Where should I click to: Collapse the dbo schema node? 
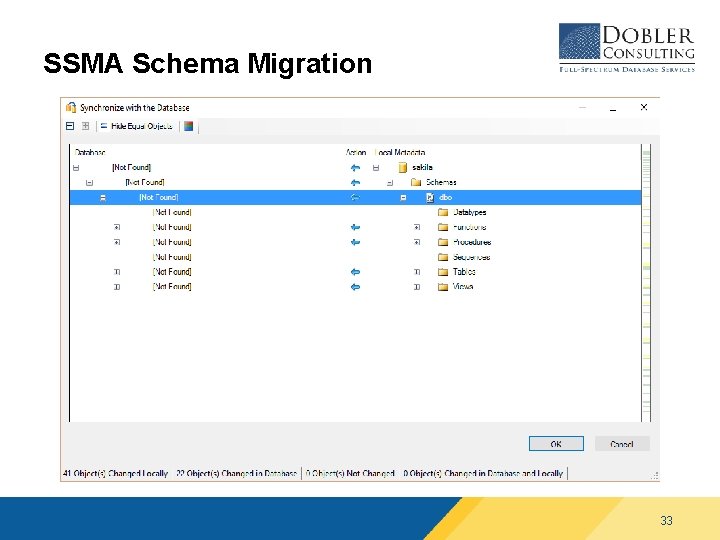[x=403, y=198]
